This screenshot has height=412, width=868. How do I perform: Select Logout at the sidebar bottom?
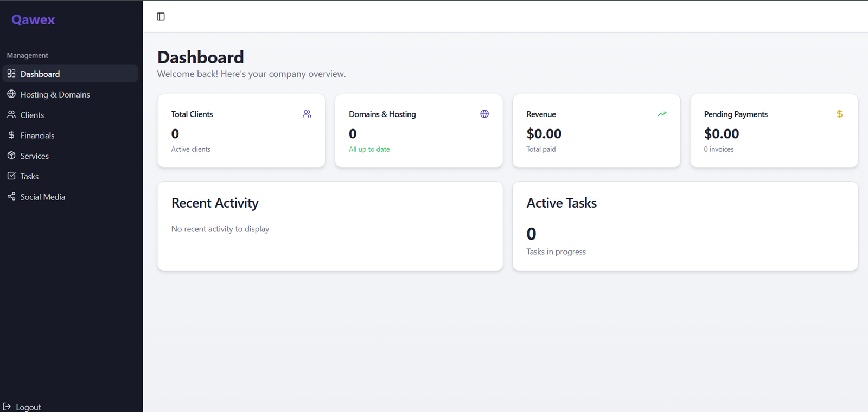tap(28, 407)
